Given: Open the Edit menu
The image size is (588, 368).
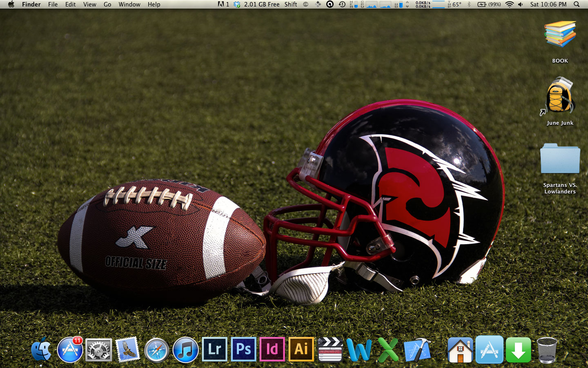Looking at the screenshot, I should point(71,4).
